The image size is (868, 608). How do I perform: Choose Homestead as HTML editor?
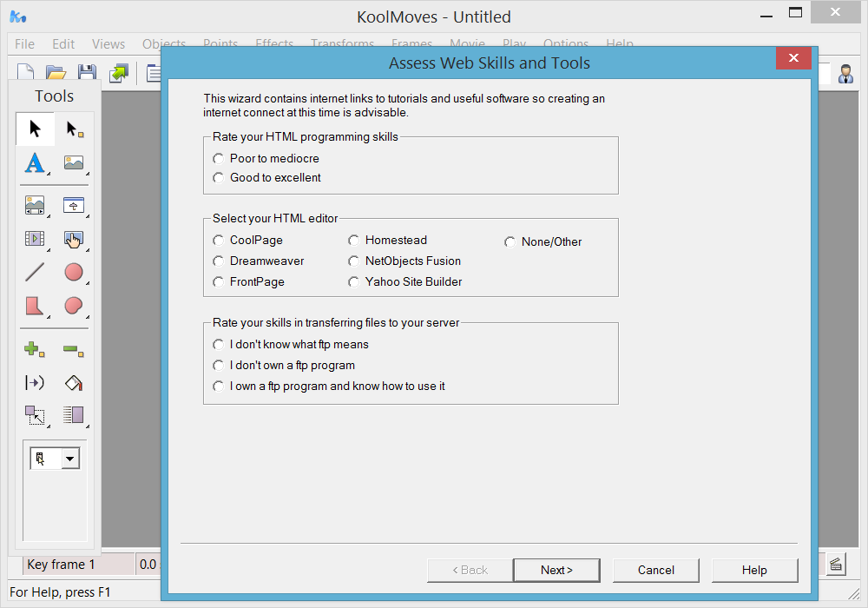[x=387, y=241]
